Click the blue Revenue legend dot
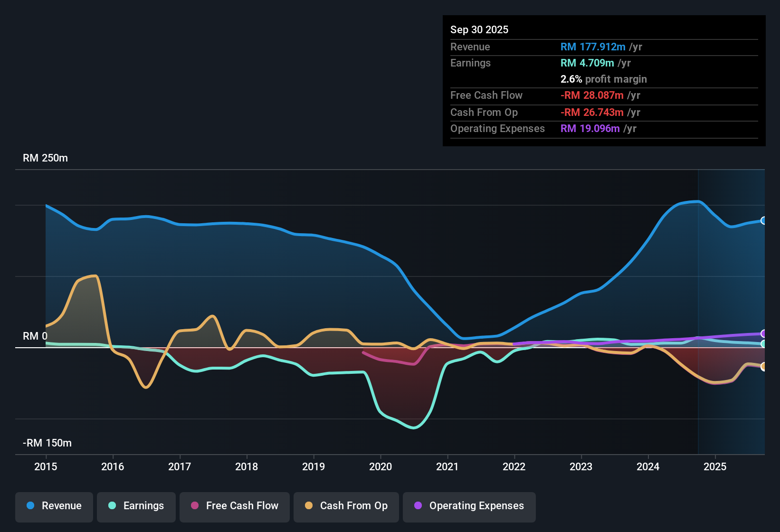 pyautogui.click(x=29, y=506)
